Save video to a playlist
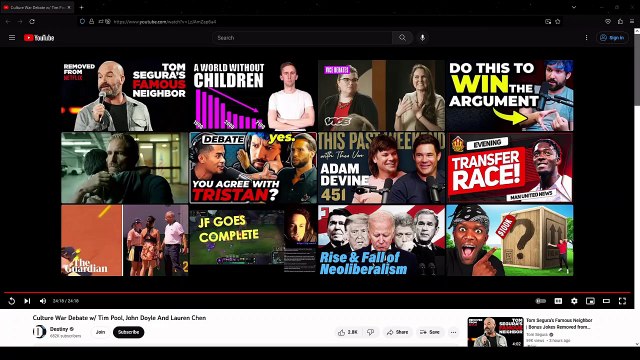 click(430, 332)
